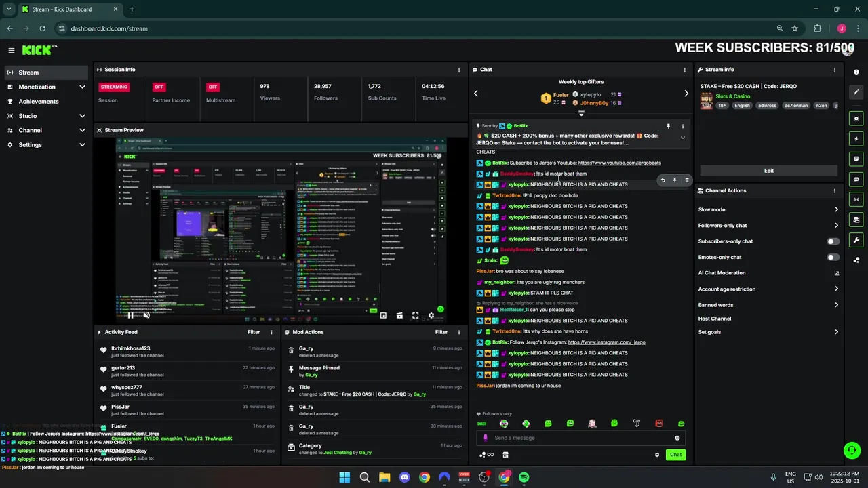Open the Chat panel options menu
Image resolution: width=868 pixels, height=488 pixels.
click(x=684, y=70)
